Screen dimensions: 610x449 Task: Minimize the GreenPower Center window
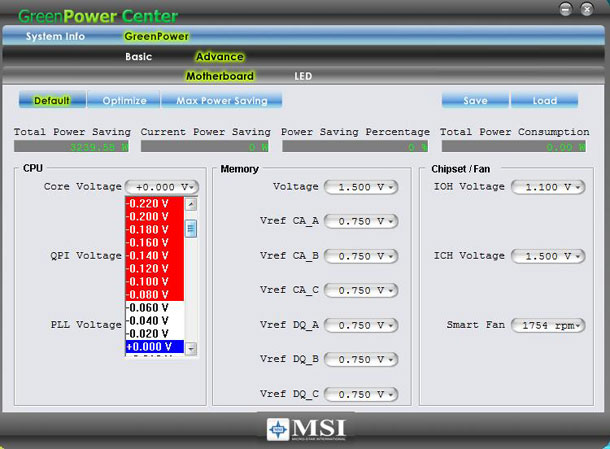[566, 9]
